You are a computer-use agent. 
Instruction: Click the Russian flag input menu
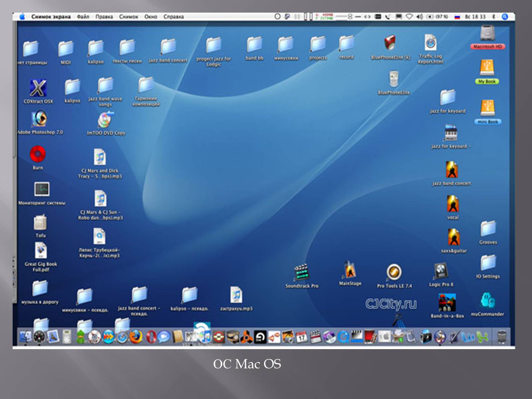coord(457,17)
